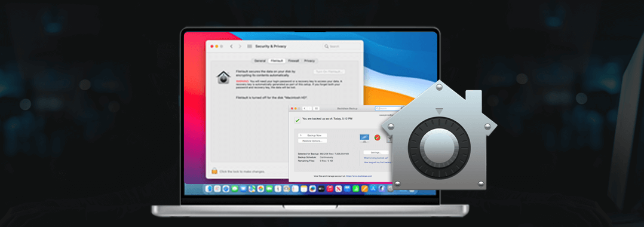Go forward in Backblaze Backup window
Viewport: 644px width, 227px height.
pos(309,108)
